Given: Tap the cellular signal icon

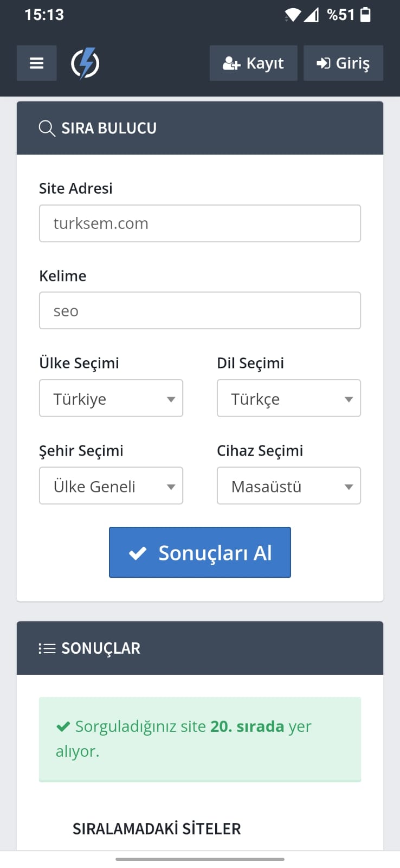Looking at the screenshot, I should click(311, 15).
